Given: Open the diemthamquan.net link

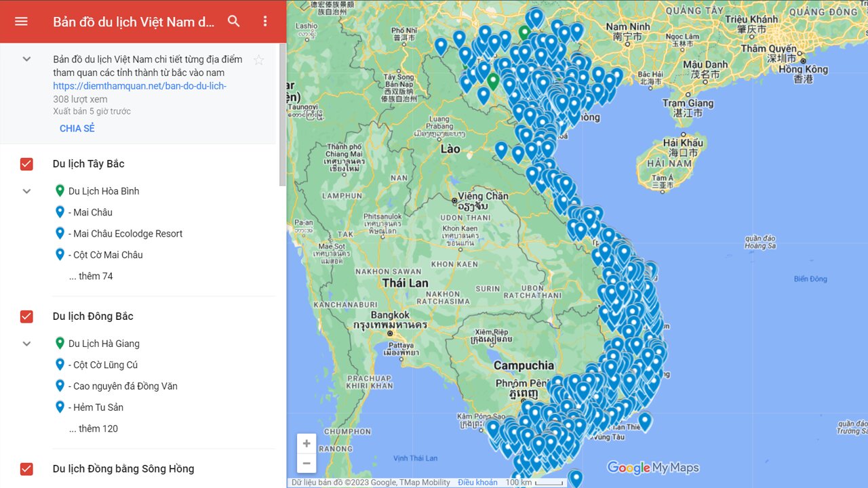Looking at the screenshot, I should click(140, 86).
